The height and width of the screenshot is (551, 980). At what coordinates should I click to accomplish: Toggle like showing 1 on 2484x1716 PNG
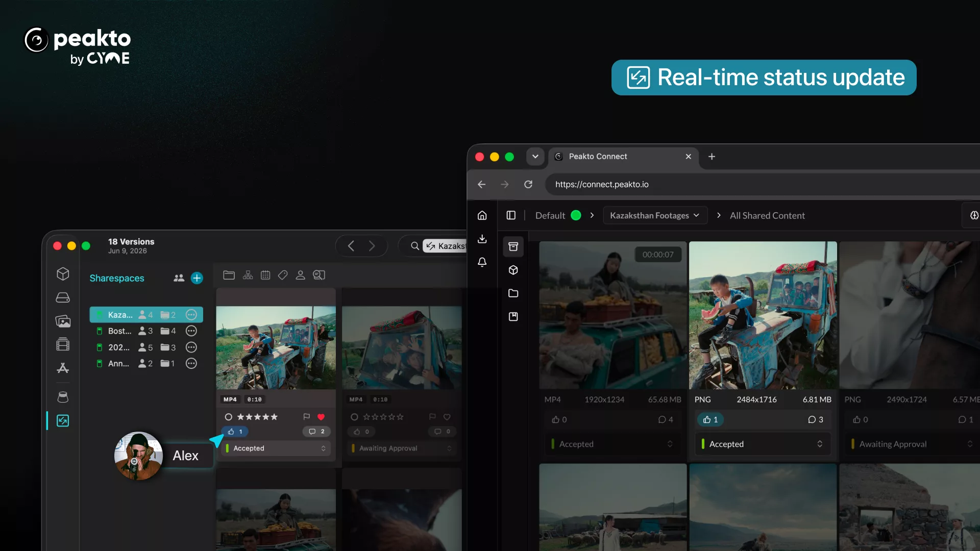710,419
